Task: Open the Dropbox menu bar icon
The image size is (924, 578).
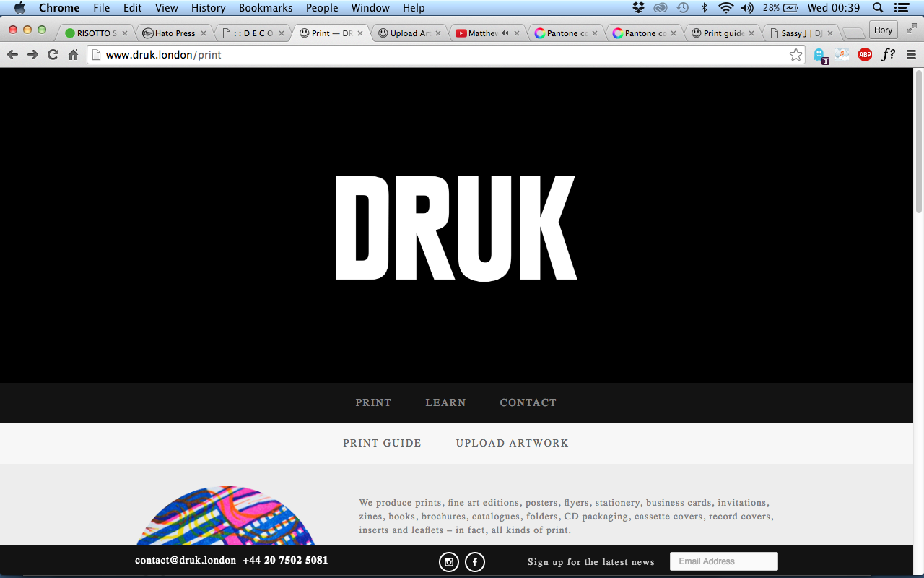Action: click(x=638, y=8)
